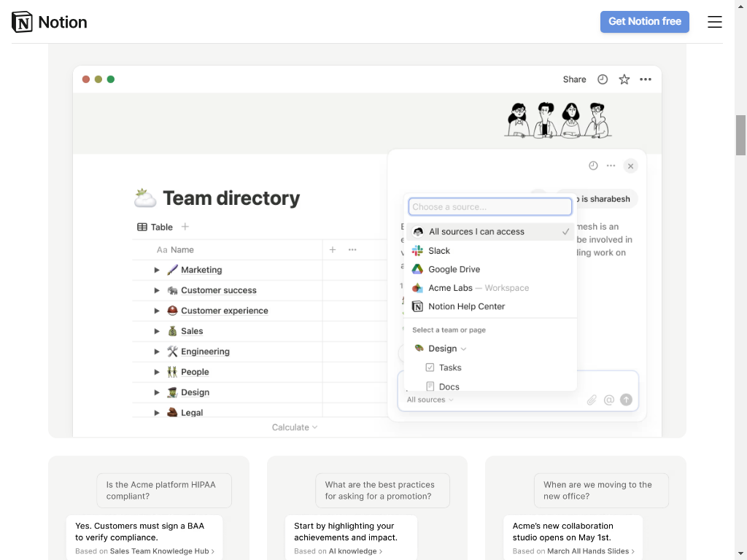The image size is (747, 560).
Task: Collapse the Design team chevron
Action: pyautogui.click(x=463, y=349)
